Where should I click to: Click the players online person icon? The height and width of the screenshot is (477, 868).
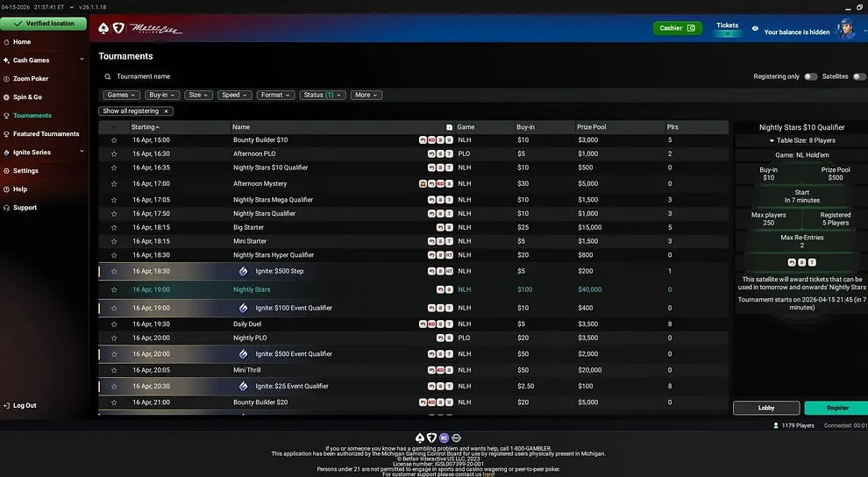[x=776, y=425]
